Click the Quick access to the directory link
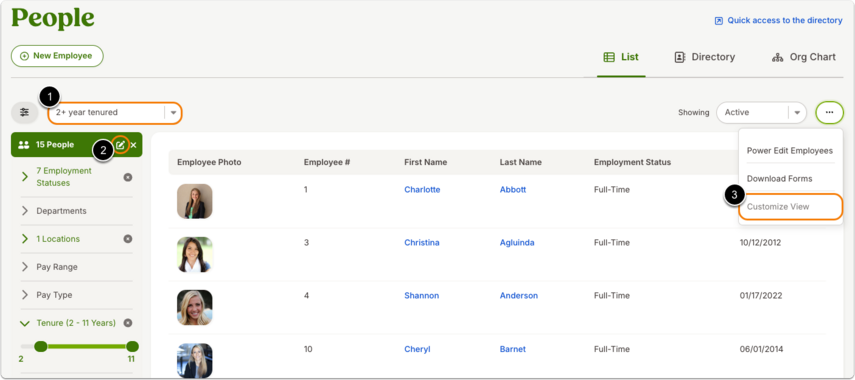 pos(778,20)
